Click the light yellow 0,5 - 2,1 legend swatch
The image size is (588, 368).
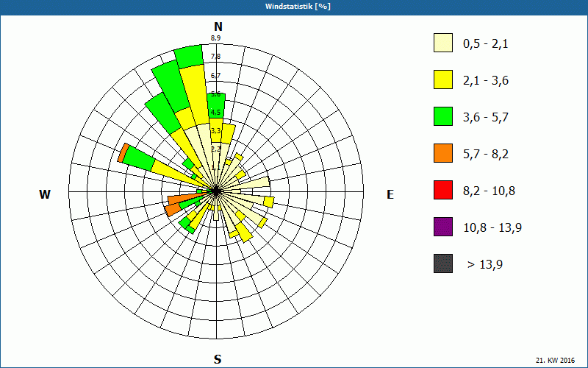point(443,43)
